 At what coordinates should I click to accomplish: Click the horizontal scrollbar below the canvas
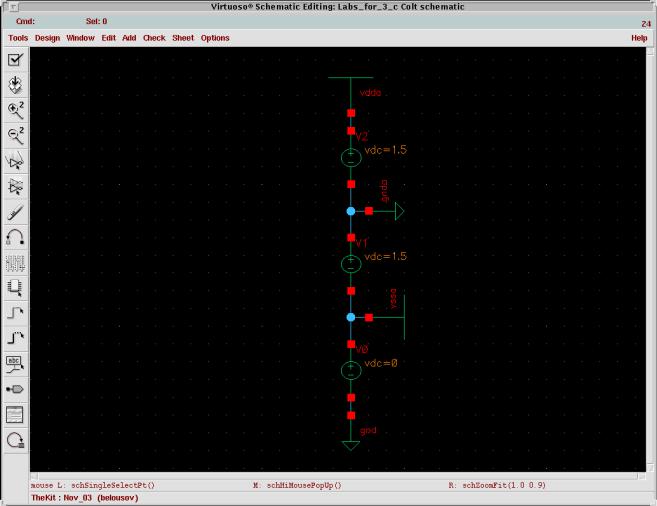pyautogui.click(x=338, y=476)
